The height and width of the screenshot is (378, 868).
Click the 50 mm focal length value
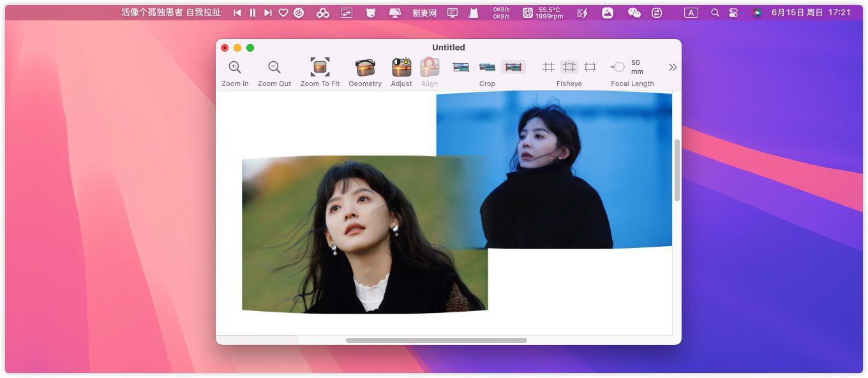[x=636, y=67]
